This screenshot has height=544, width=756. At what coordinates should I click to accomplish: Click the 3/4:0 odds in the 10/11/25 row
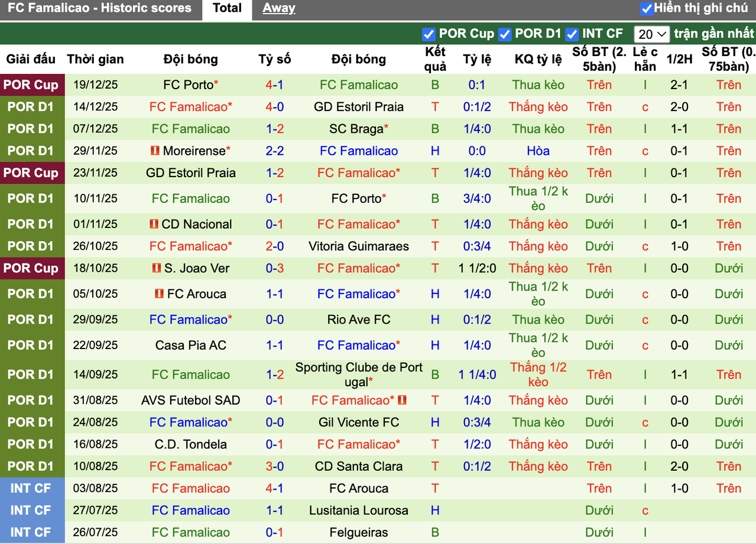click(478, 199)
